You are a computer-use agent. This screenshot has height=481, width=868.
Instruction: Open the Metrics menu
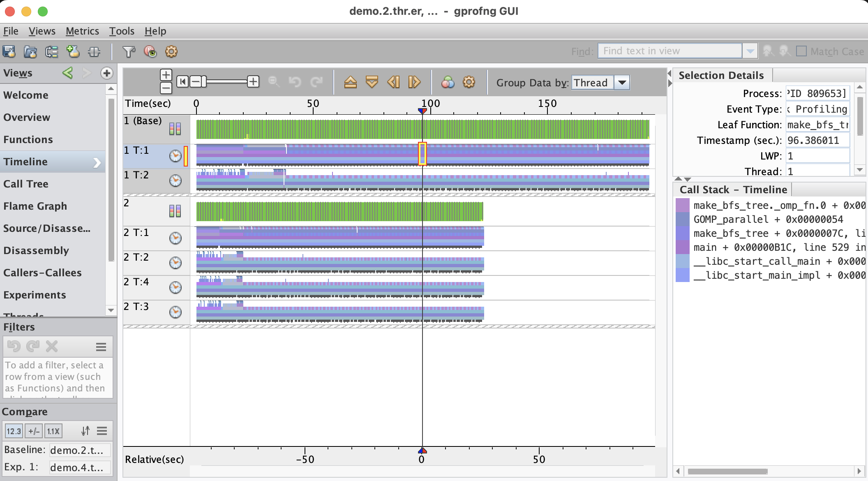coord(82,31)
